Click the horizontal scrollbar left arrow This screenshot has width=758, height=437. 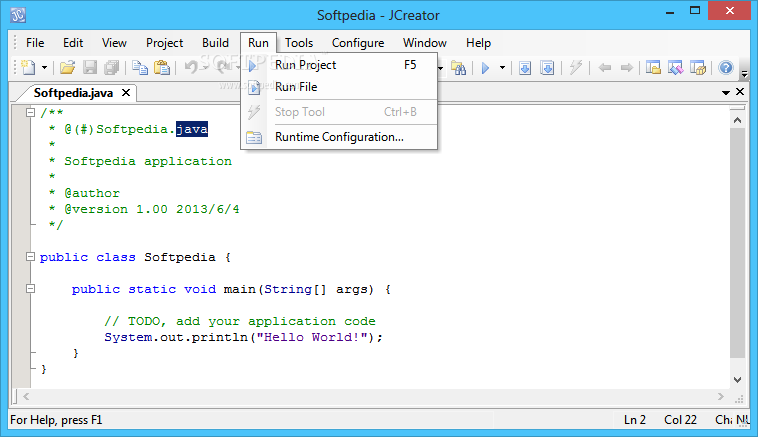tap(26, 396)
